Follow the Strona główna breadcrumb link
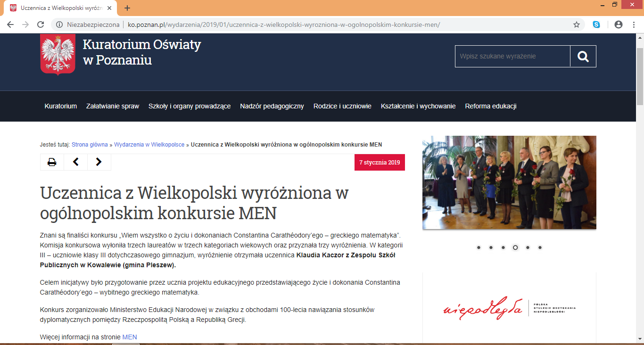The width and height of the screenshot is (644, 345). pos(90,145)
